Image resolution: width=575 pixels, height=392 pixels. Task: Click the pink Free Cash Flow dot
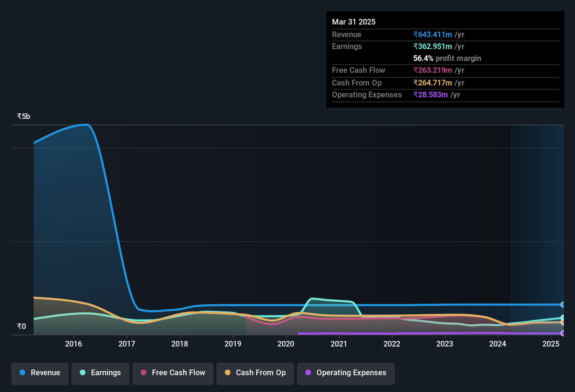click(x=144, y=372)
